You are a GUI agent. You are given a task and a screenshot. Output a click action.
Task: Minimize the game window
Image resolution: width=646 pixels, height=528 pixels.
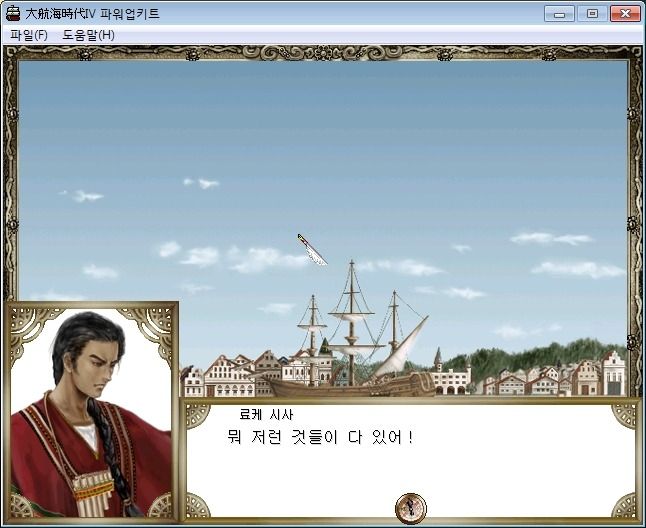point(559,14)
